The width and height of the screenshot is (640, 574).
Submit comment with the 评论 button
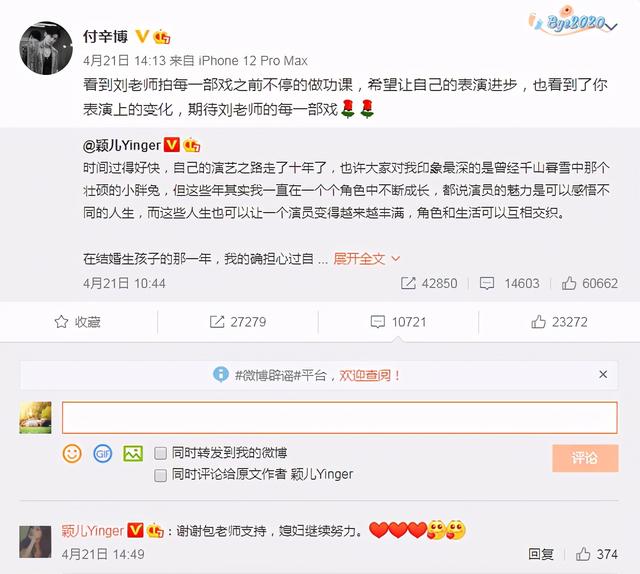tap(585, 458)
